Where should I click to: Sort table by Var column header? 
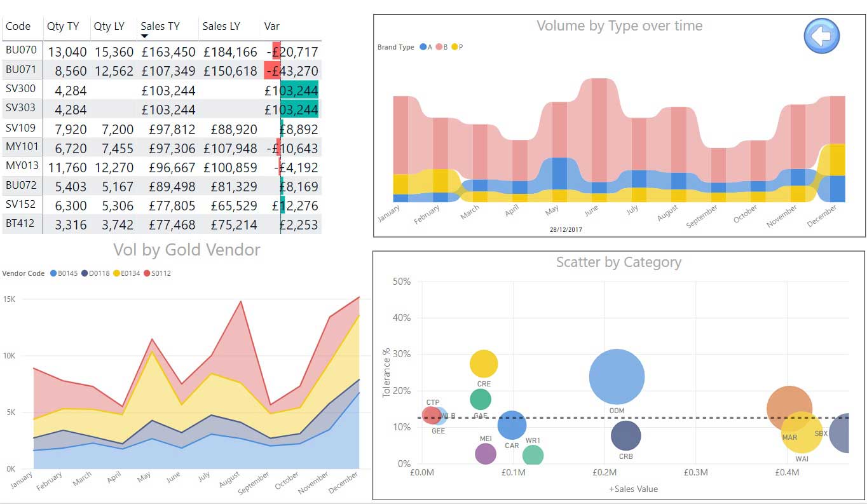(271, 26)
